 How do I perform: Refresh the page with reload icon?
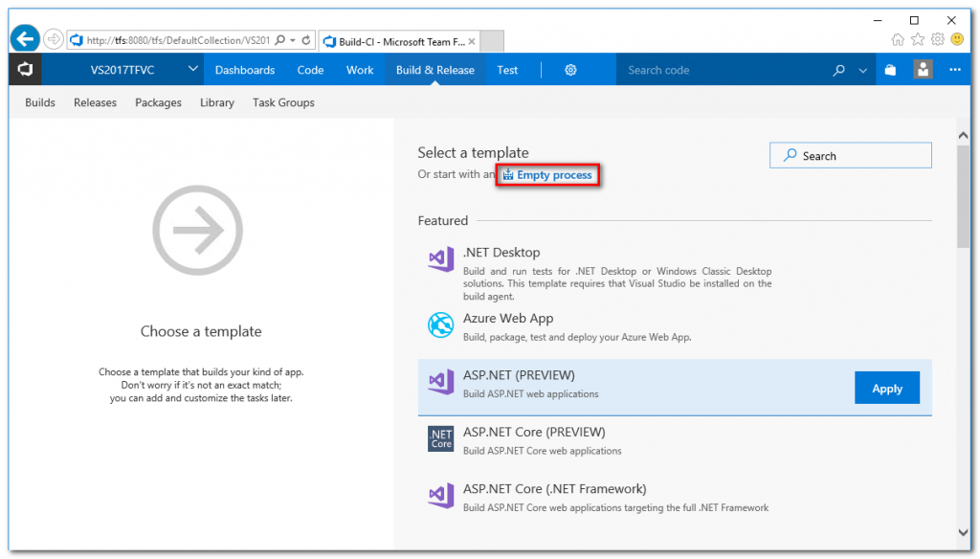pos(305,40)
